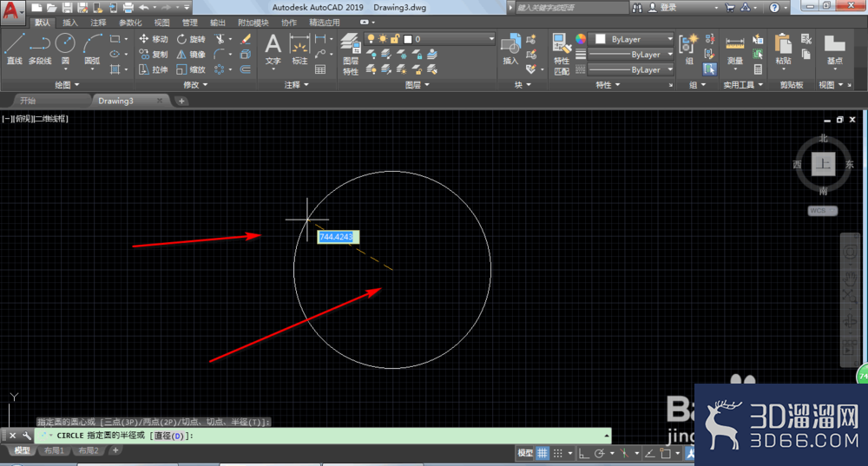Click the Undo arrow in quick access toolbar

click(144, 7)
